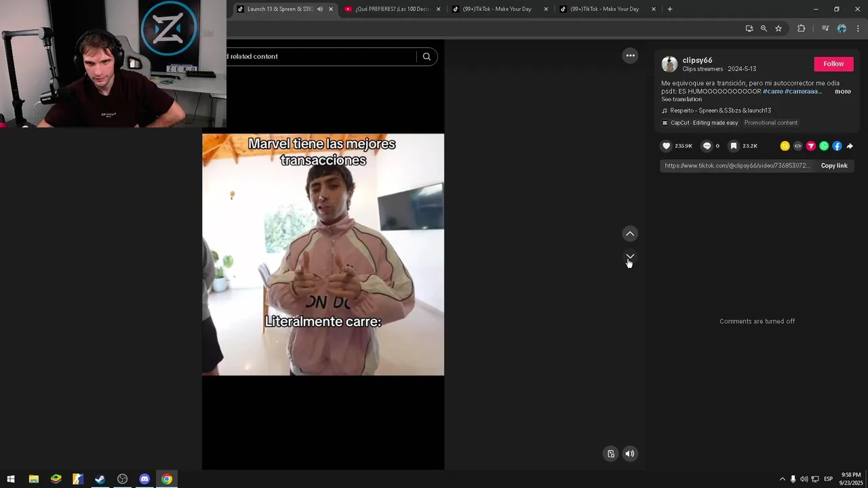This screenshot has width=868, height=488.
Task: Open clipsy66 profile avatar
Action: click(669, 64)
